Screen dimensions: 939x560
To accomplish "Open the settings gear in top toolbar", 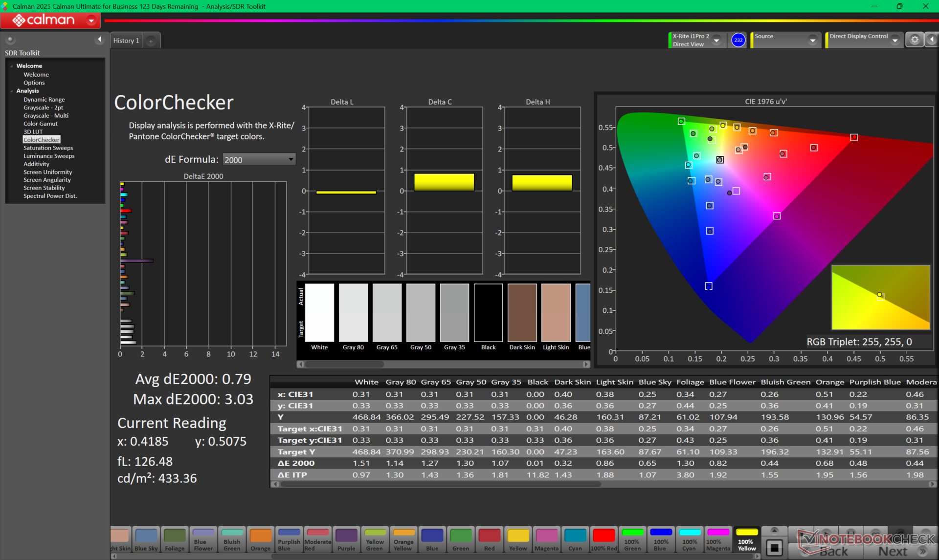I will (915, 40).
